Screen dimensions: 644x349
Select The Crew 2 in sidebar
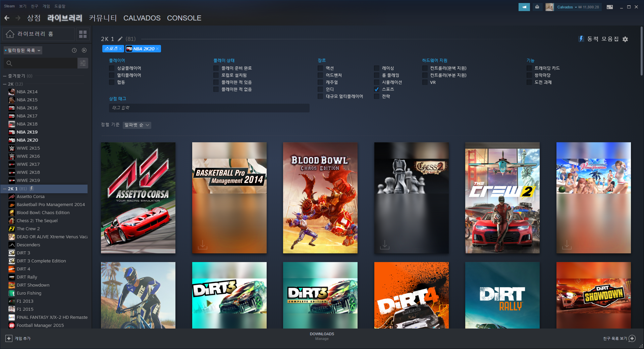28,229
